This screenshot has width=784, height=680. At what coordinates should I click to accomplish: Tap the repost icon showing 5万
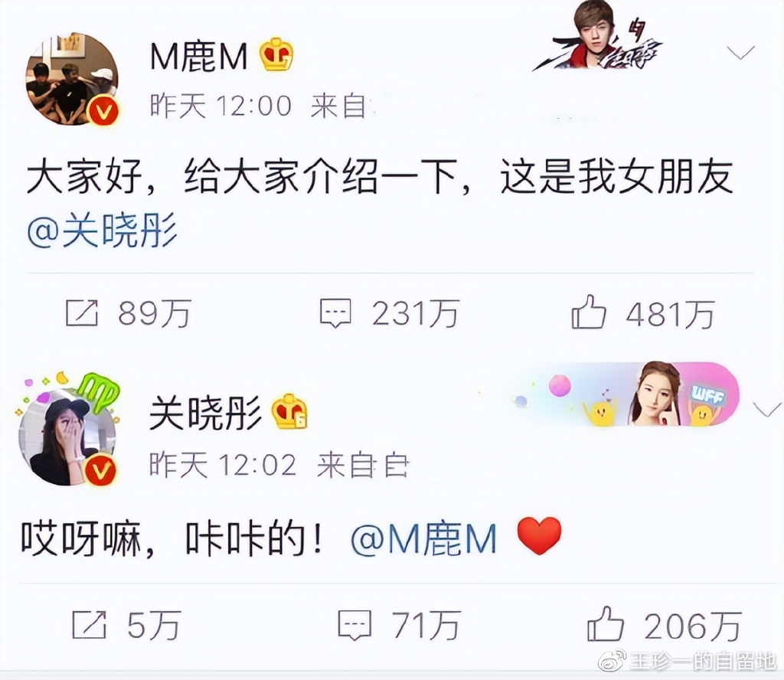(x=90, y=625)
